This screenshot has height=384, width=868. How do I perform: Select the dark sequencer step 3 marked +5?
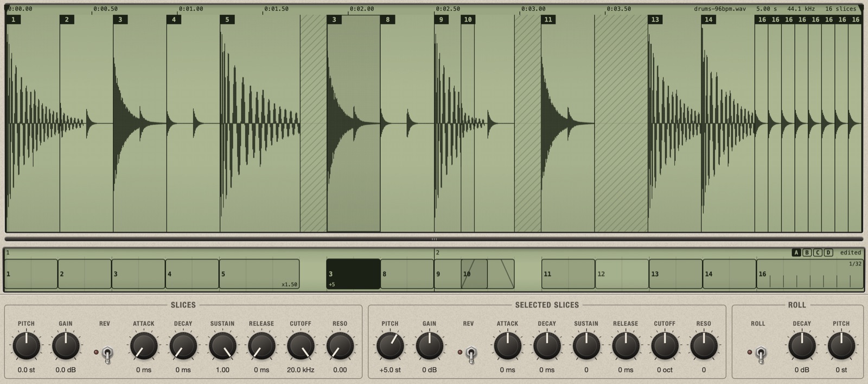(353, 274)
